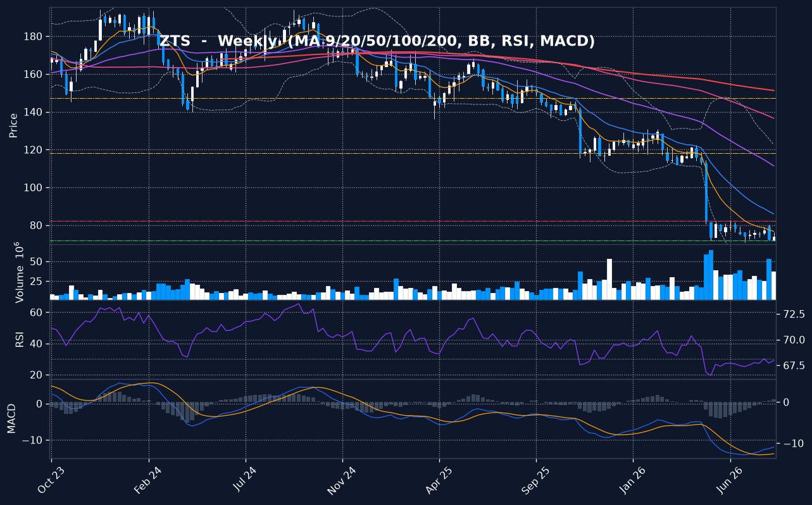Image resolution: width=812 pixels, height=505 pixels.
Task: Click the RSI axis label
Action: (19, 339)
